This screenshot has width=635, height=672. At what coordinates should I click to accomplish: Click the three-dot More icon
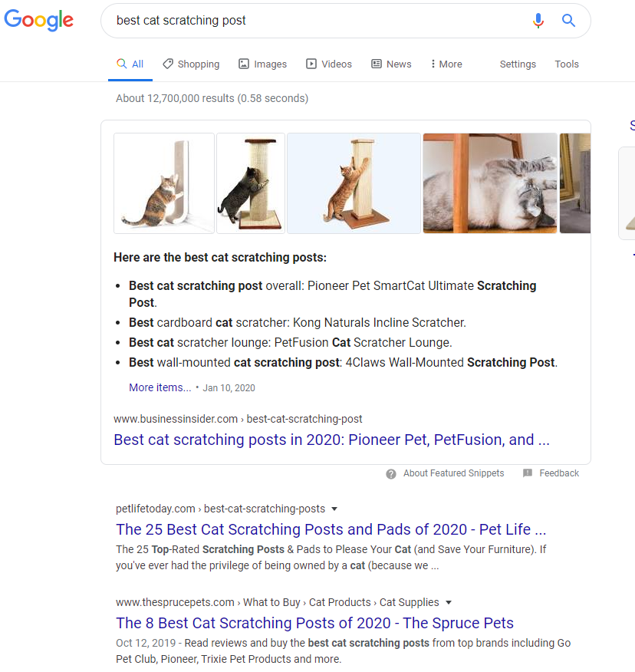click(x=434, y=64)
